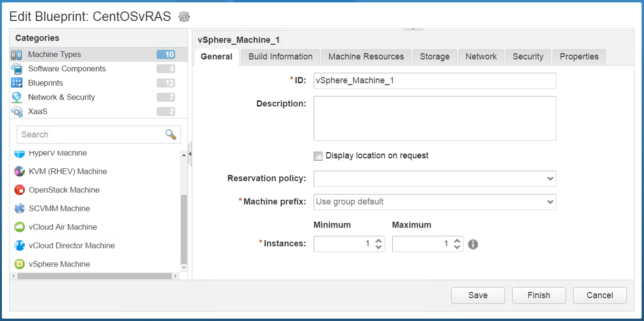
Task: Select the vCloud Director Machine label
Action: tap(72, 245)
